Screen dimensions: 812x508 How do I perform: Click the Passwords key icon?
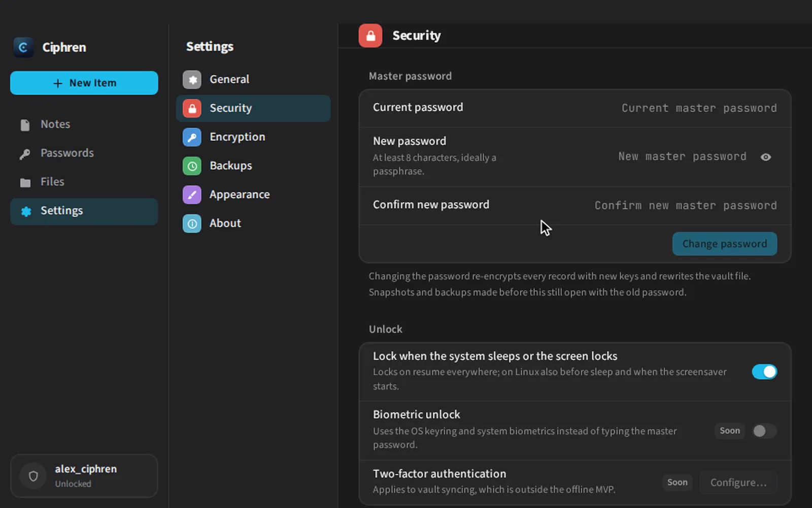point(25,154)
